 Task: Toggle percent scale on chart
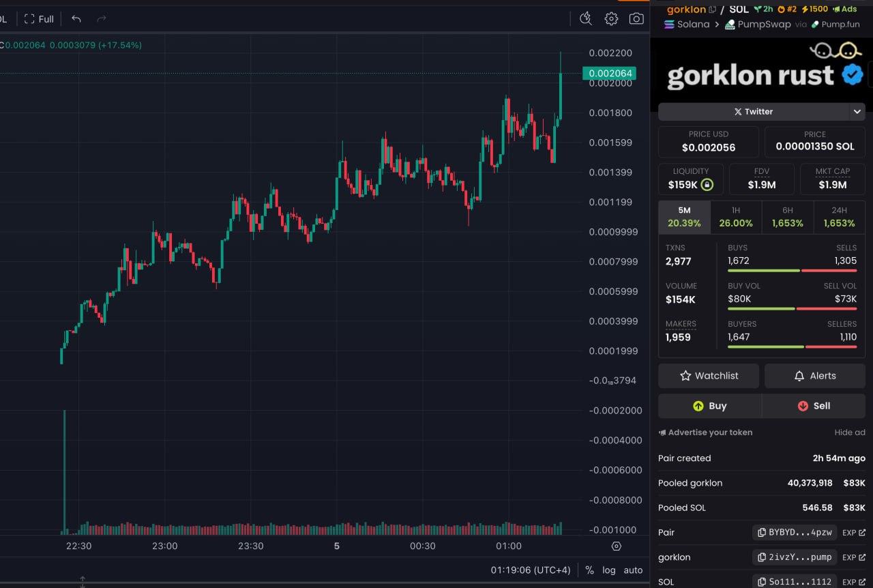(589, 570)
